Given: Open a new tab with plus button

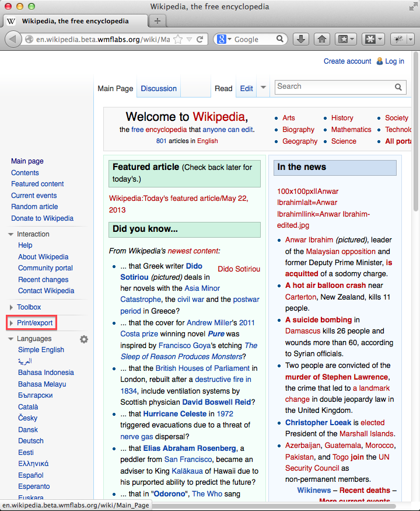Looking at the screenshot, I should [157, 21].
